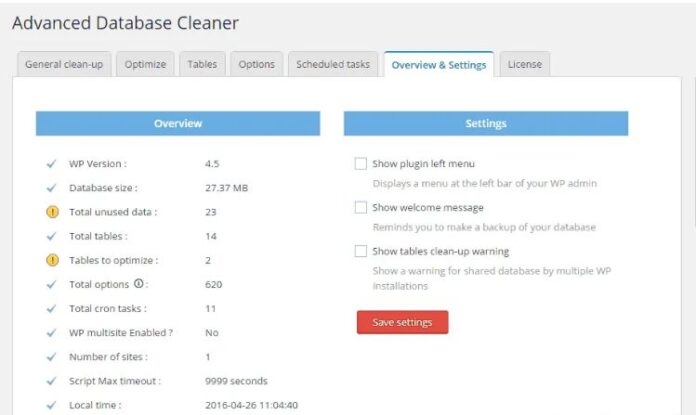Click warning icon next to Total unused data
Viewport: 696px width, 415px height.
(x=52, y=212)
